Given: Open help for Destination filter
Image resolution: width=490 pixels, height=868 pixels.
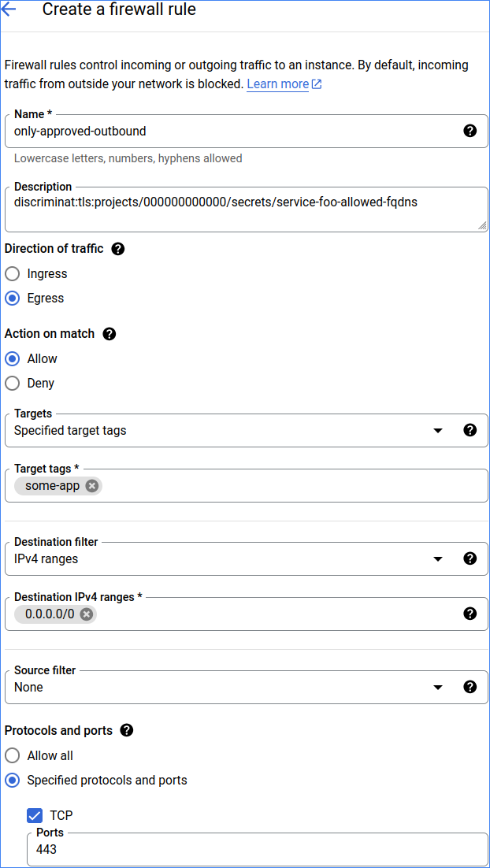Looking at the screenshot, I should (x=470, y=558).
